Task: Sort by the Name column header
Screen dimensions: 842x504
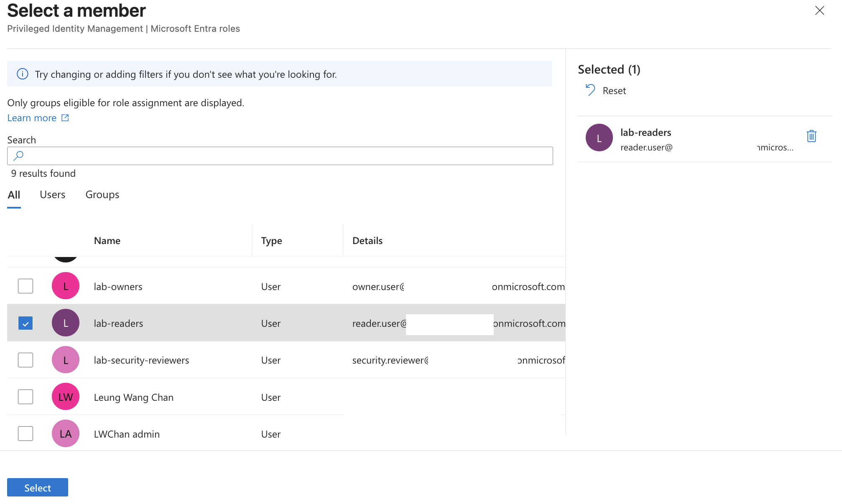Action: 107,241
